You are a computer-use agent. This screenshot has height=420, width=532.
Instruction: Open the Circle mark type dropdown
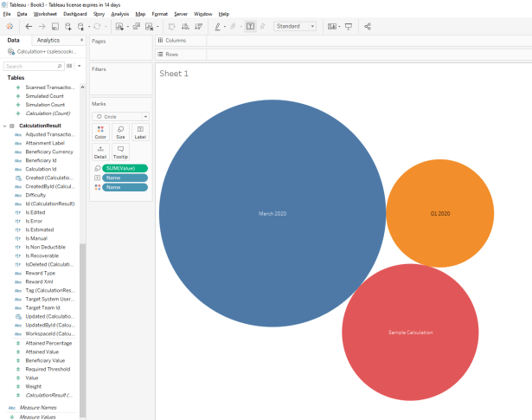[x=120, y=116]
